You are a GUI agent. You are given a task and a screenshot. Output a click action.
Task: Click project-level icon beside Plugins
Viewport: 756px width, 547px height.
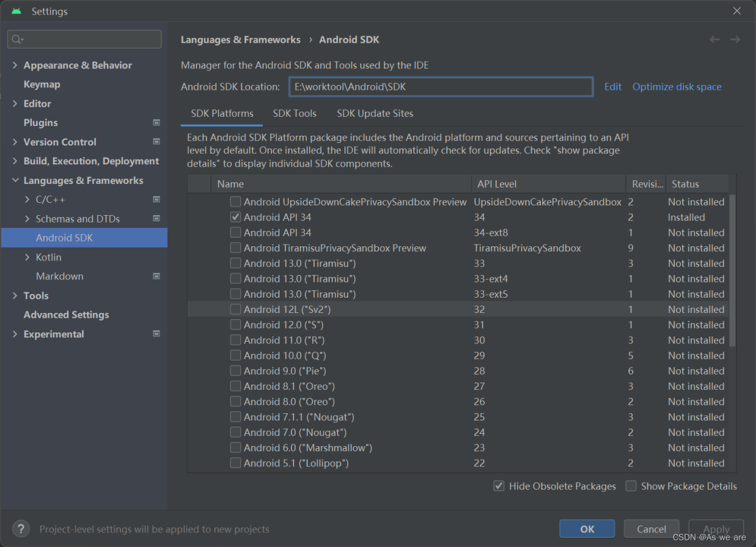click(x=156, y=122)
